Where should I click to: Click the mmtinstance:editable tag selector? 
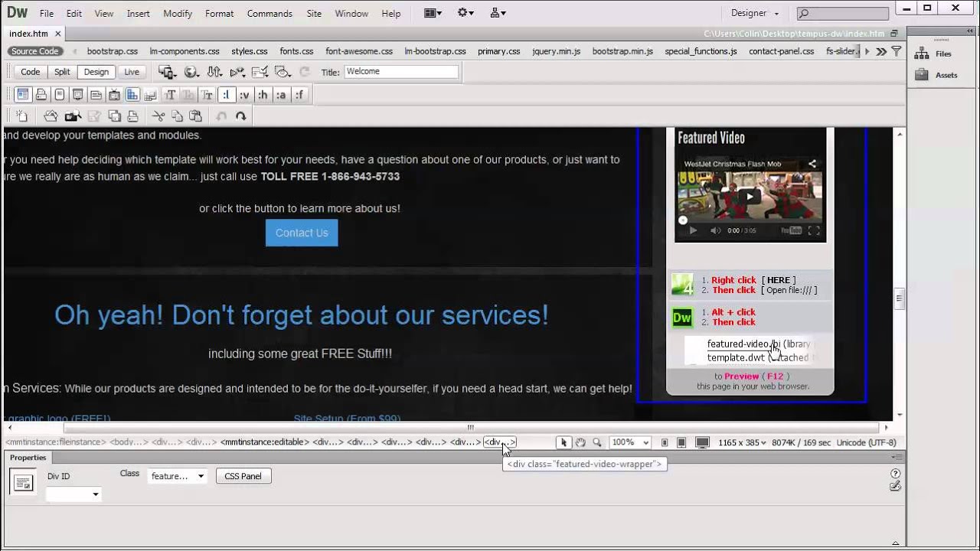click(264, 442)
